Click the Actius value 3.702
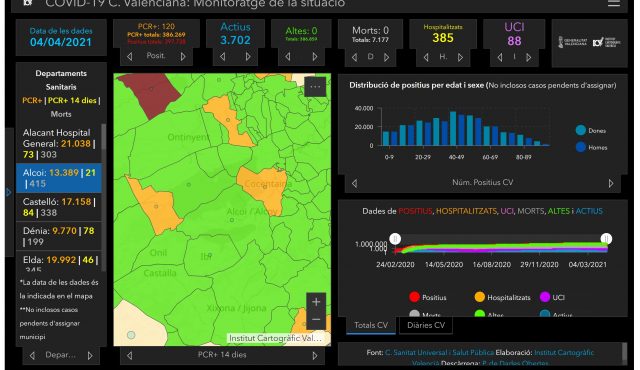Image resolution: width=640 pixels, height=370 pixels. [x=236, y=40]
